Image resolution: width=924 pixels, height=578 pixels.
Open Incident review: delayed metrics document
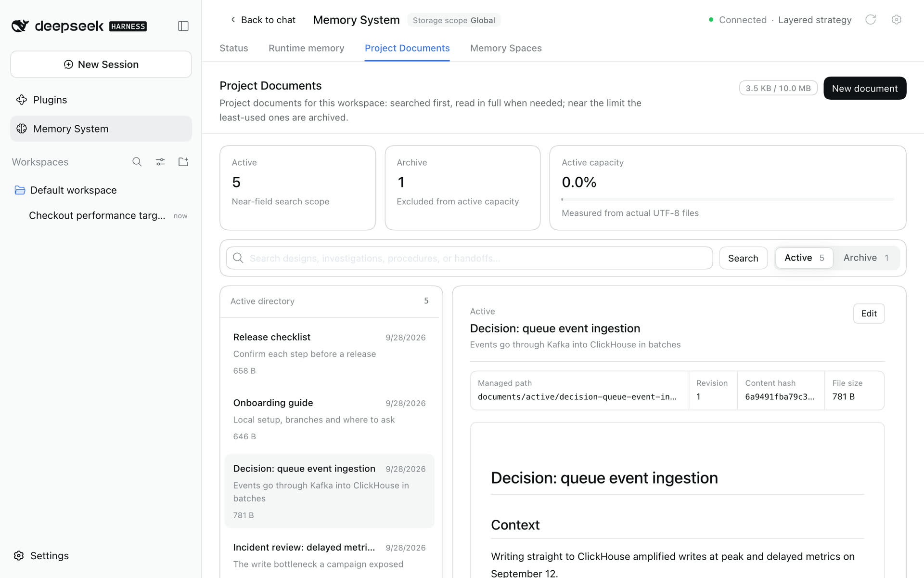[329, 555]
